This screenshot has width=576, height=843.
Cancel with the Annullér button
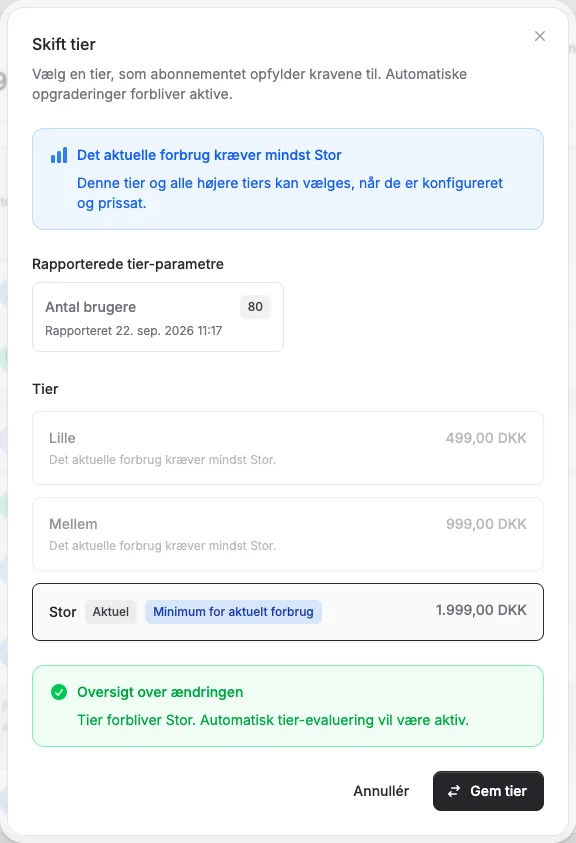click(x=381, y=791)
